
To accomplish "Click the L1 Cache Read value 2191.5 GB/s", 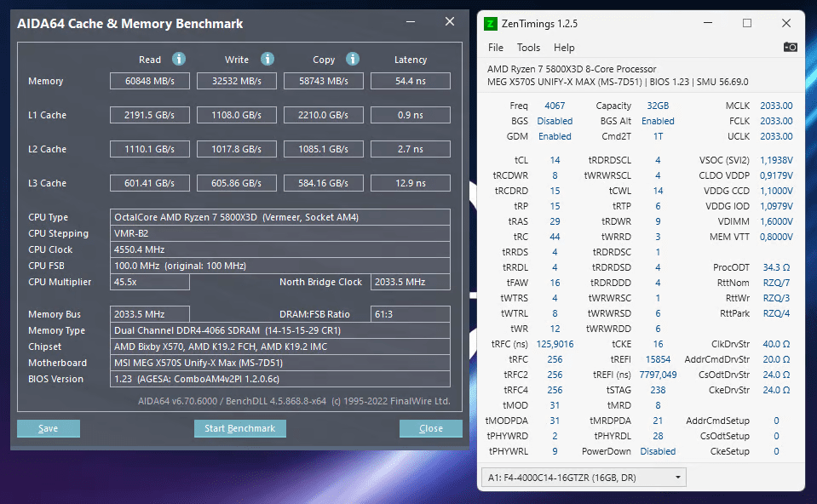I will click(x=150, y=115).
